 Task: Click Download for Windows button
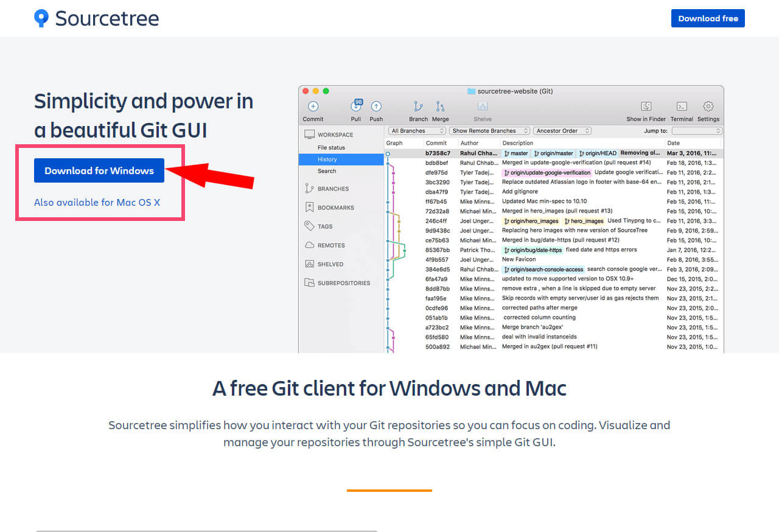pyautogui.click(x=99, y=170)
